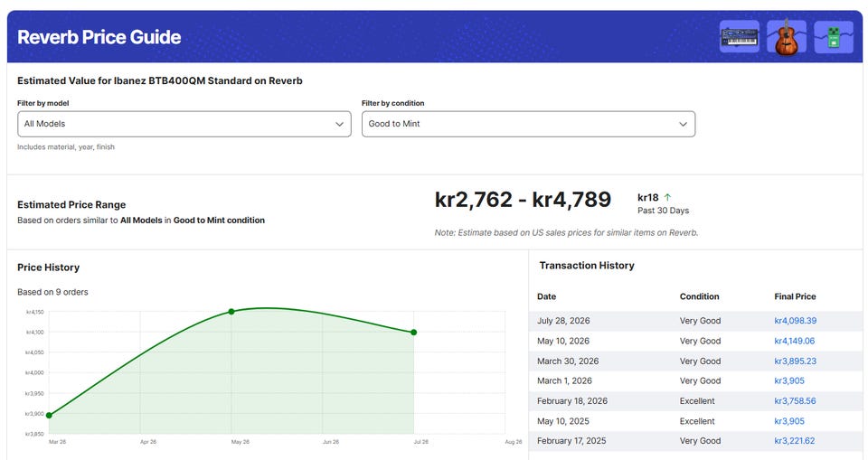This screenshot has height=460, width=868.
Task: Click the 'July 28, 2026' date cell
Action: (563, 321)
